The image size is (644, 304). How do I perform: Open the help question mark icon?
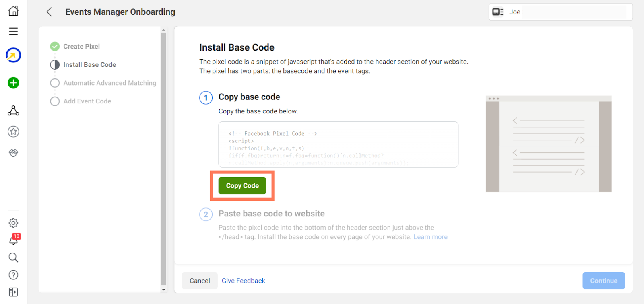pos(13,275)
